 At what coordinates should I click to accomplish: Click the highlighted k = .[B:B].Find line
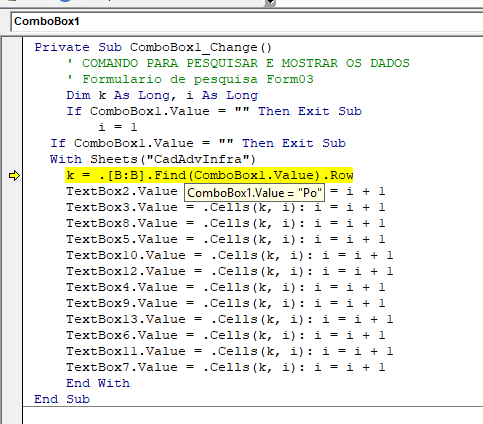[209, 175]
